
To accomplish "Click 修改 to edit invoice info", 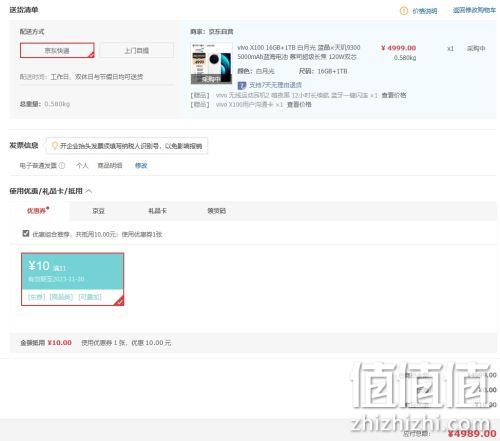I will [x=141, y=165].
